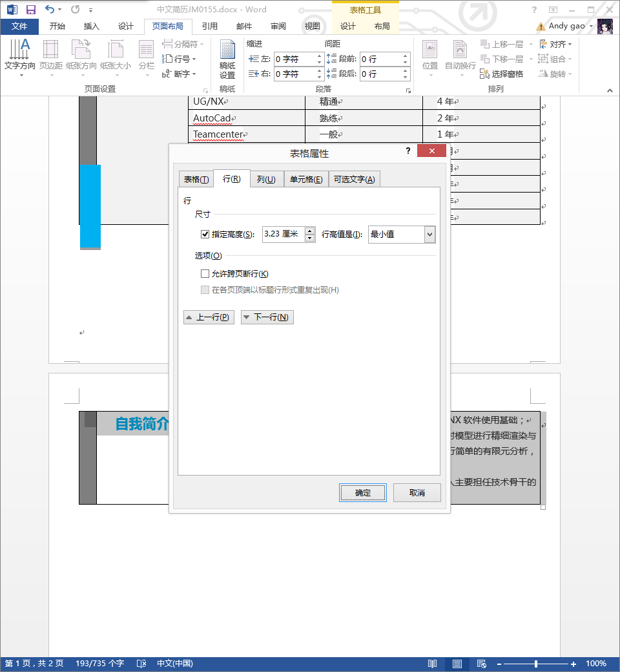The width and height of the screenshot is (620, 672).
Task: Open the 行高值是 row height value dropdown
Action: pyautogui.click(x=429, y=234)
